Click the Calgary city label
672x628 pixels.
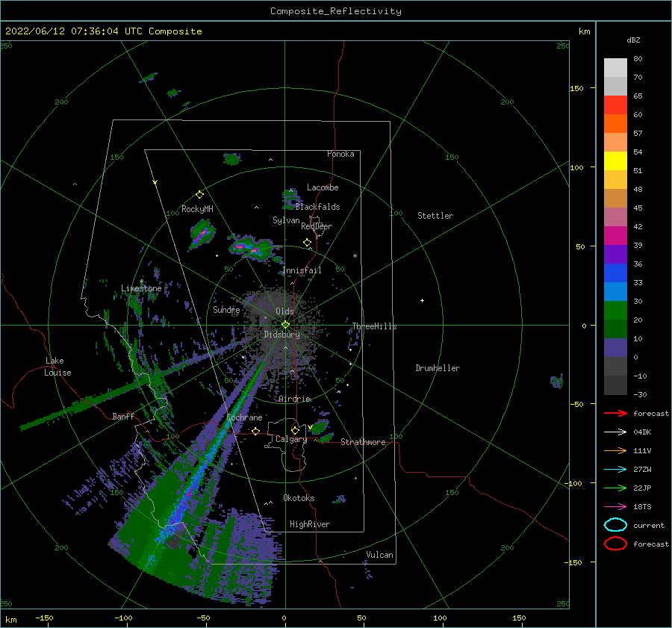(x=291, y=439)
